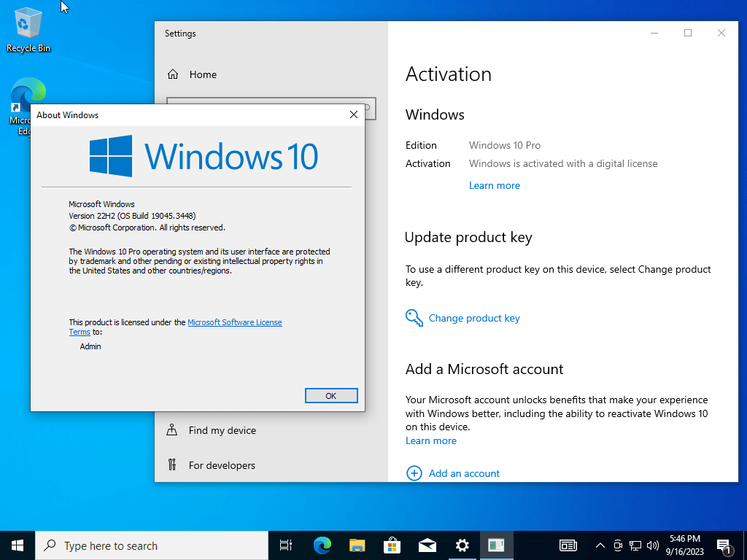The image size is (747, 560).
Task: Click the taskbar clock showing 5:46 PM
Action: pyautogui.click(x=684, y=545)
